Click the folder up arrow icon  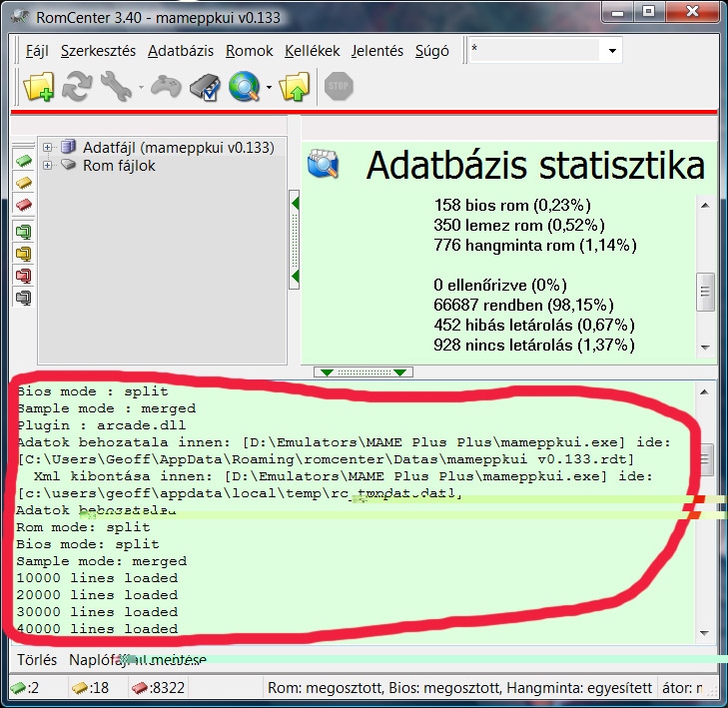click(295, 86)
